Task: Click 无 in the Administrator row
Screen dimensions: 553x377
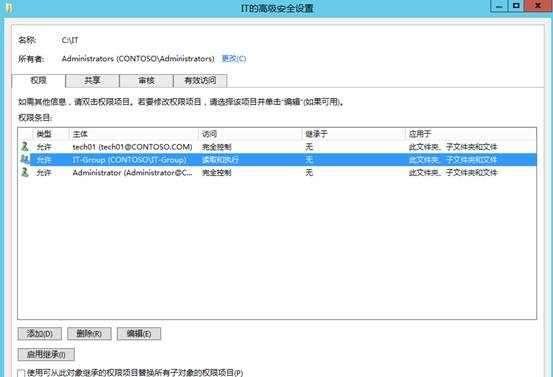Action: pos(309,173)
